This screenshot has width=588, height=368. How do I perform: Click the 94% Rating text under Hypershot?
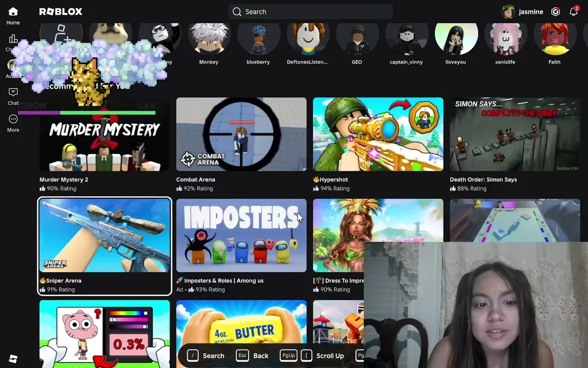[335, 189]
